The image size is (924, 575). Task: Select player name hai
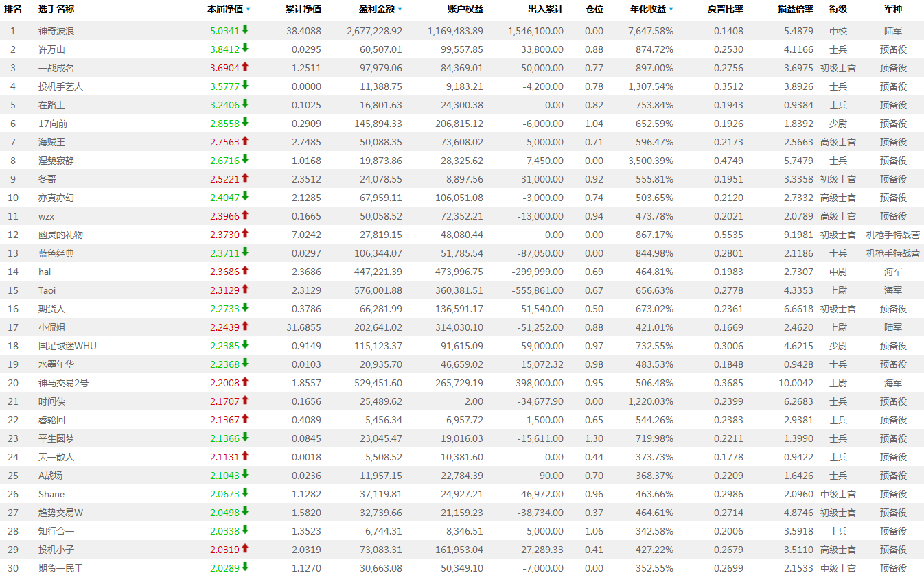click(45, 272)
